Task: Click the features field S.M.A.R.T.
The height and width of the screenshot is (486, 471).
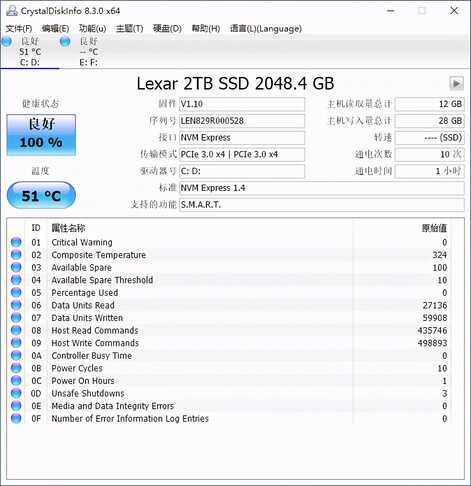Action: 322,205
